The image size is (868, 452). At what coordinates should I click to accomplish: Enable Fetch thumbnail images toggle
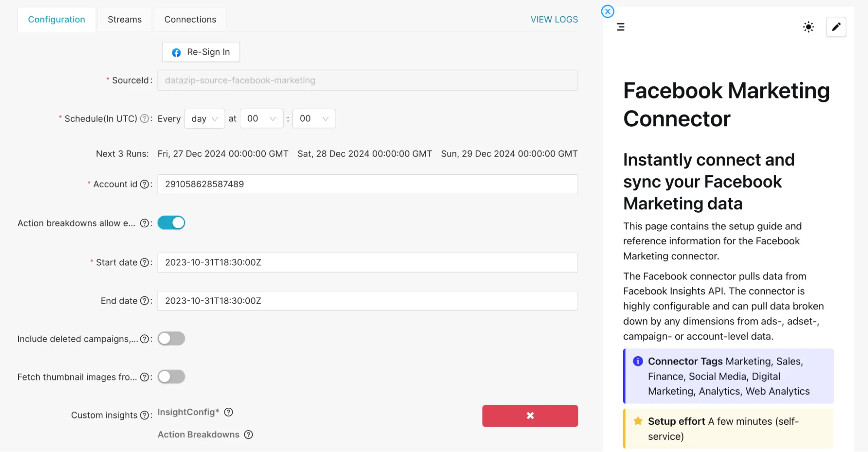[x=171, y=377]
